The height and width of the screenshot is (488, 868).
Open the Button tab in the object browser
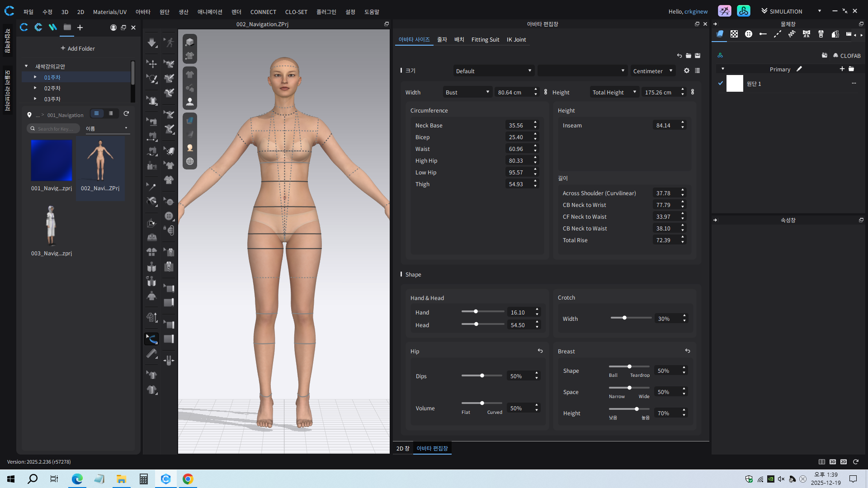click(748, 34)
